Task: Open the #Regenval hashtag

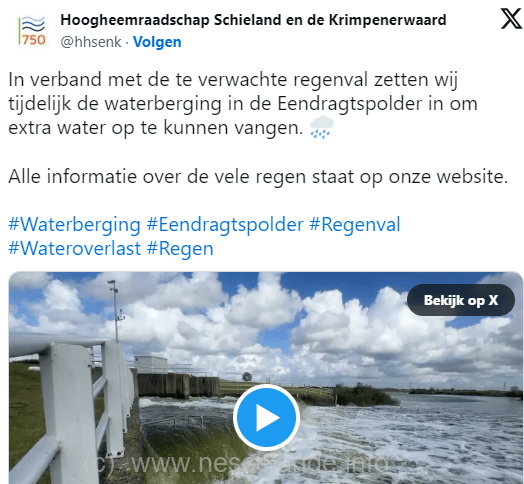Action: [355, 224]
